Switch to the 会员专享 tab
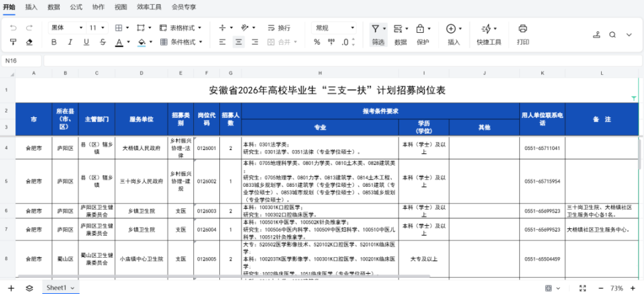644x294 pixels. (x=184, y=7)
